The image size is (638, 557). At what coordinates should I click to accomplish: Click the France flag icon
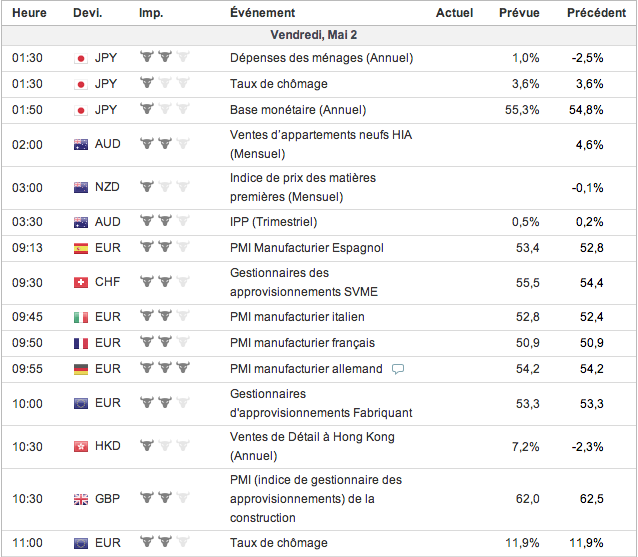click(x=81, y=343)
